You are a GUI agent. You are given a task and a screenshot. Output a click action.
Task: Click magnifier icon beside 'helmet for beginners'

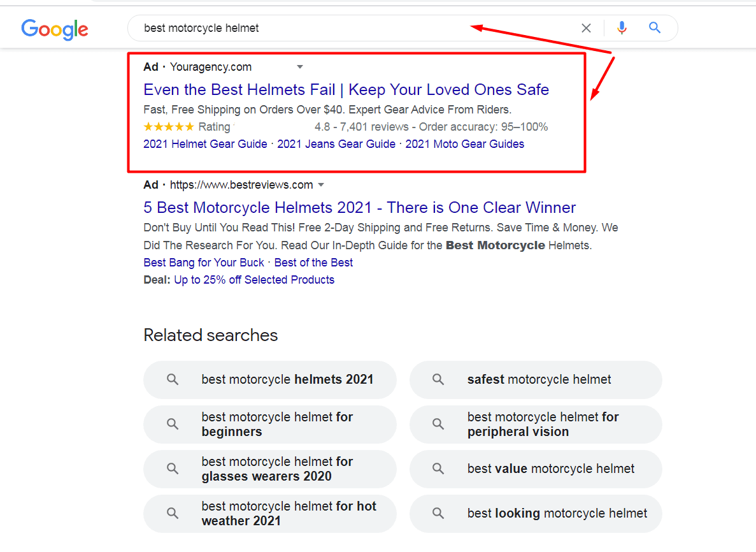pos(173,424)
